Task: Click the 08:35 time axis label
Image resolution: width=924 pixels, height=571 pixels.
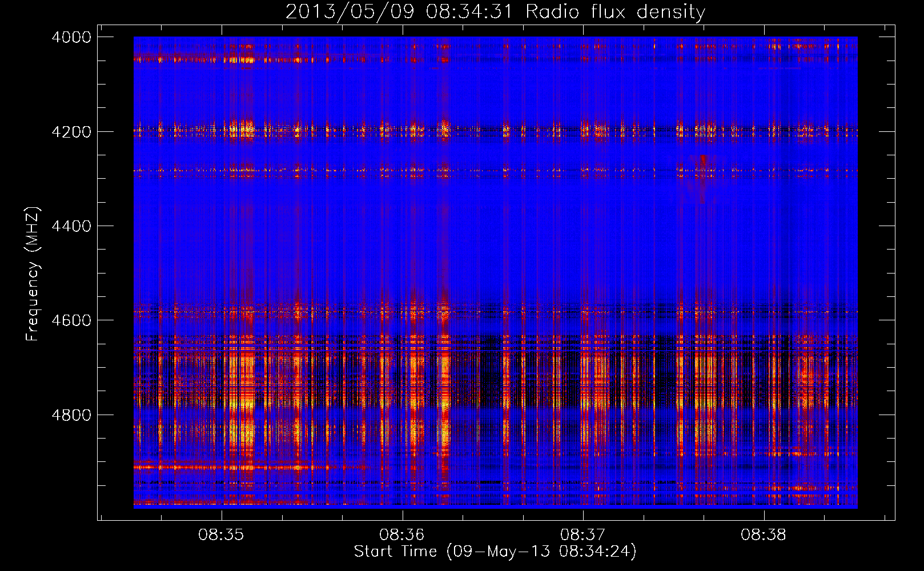Action: coord(221,535)
